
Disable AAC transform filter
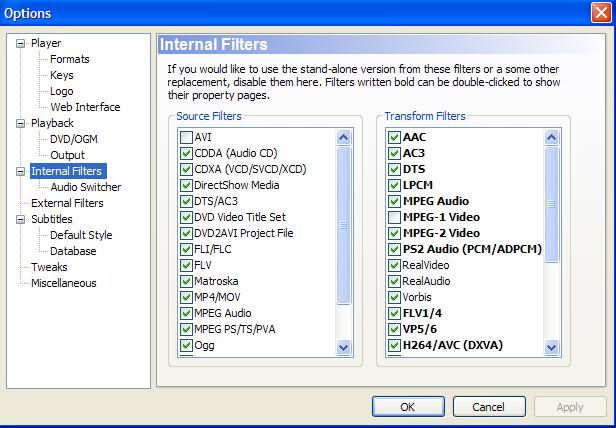[394, 138]
